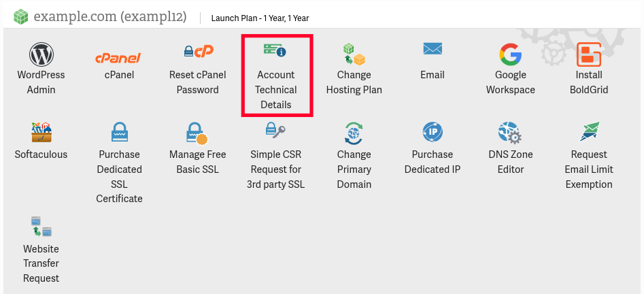Select the Change Primary Domain icon

(x=354, y=132)
